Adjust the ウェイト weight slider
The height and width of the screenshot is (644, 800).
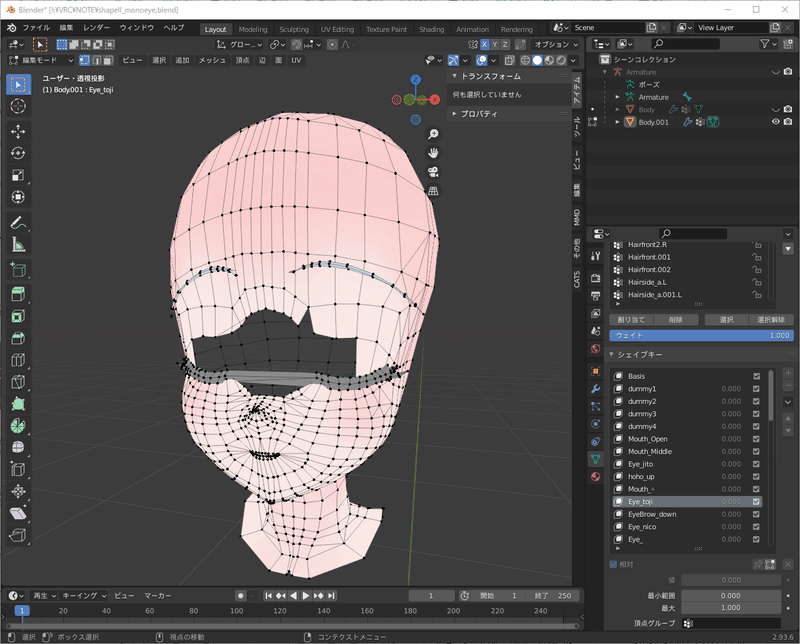701,335
